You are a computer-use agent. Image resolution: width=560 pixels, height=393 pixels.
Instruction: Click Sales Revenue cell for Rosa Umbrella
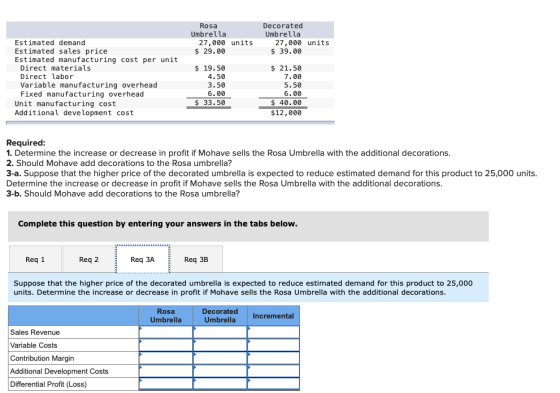point(166,332)
